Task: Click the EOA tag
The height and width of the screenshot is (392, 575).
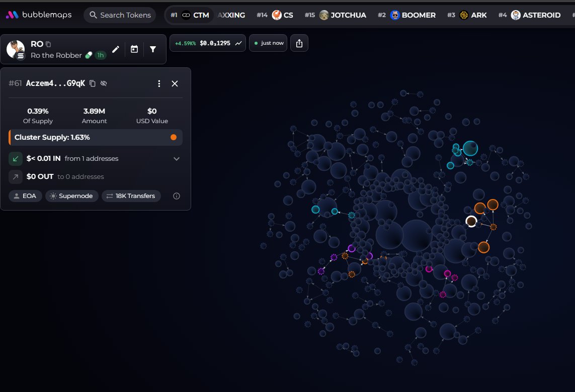Action: pos(25,196)
